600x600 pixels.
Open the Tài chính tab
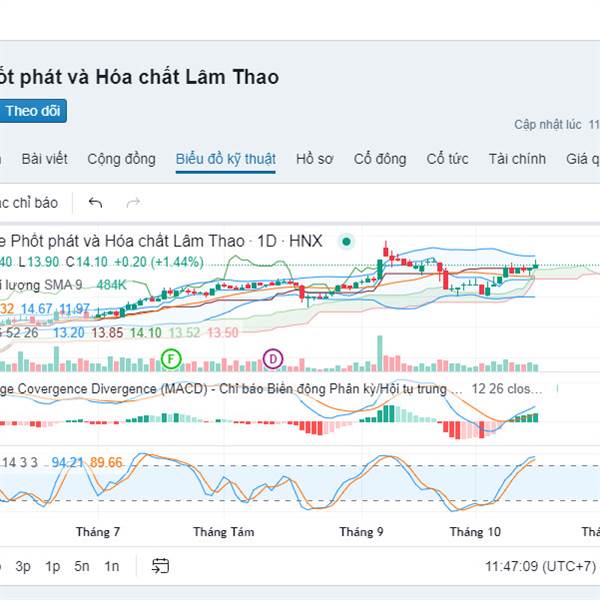pyautogui.click(x=517, y=159)
